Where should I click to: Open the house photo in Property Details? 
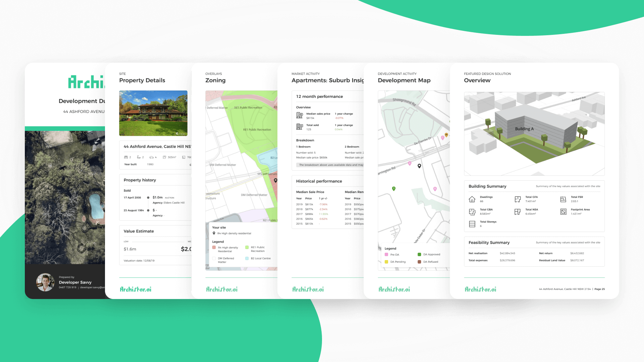[153, 113]
